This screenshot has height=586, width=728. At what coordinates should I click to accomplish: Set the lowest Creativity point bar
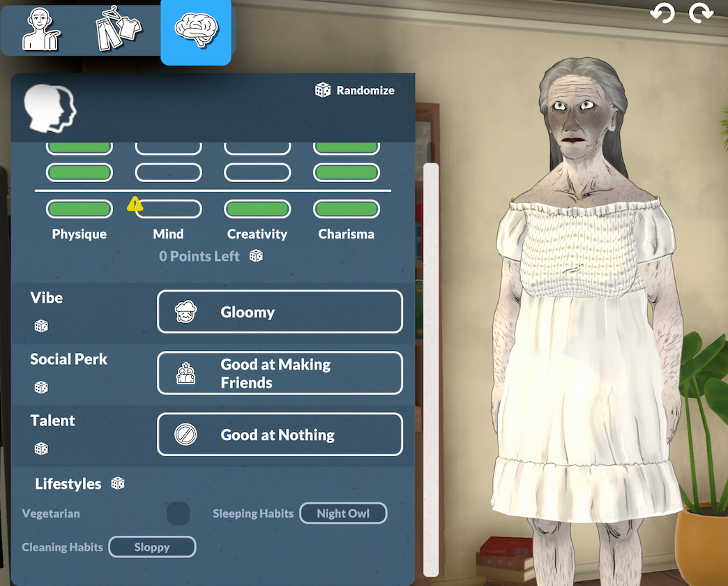pyautogui.click(x=258, y=209)
